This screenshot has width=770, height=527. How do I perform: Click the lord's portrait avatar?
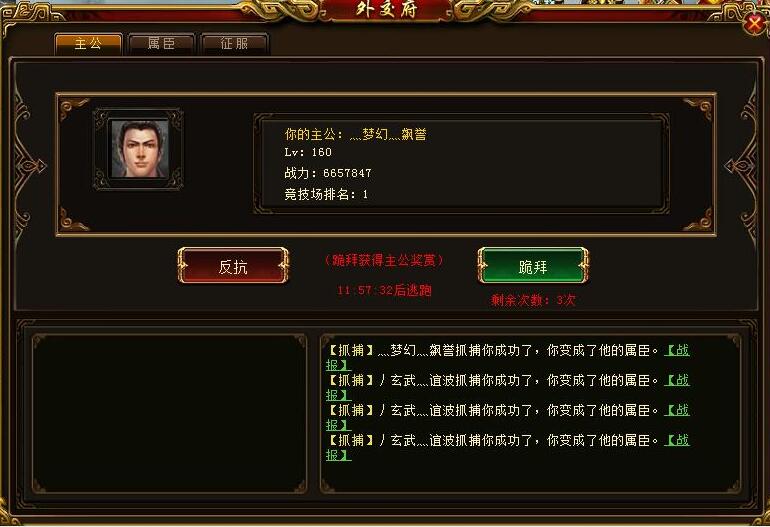pyautogui.click(x=139, y=149)
